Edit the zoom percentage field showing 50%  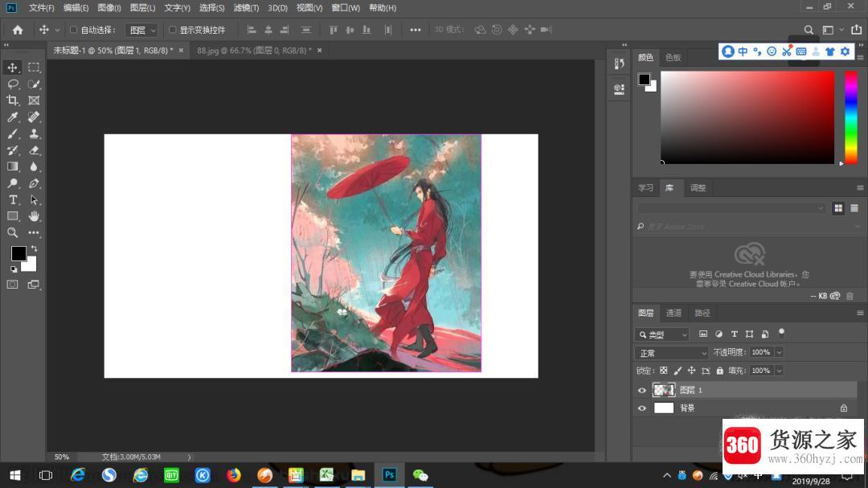[61, 457]
